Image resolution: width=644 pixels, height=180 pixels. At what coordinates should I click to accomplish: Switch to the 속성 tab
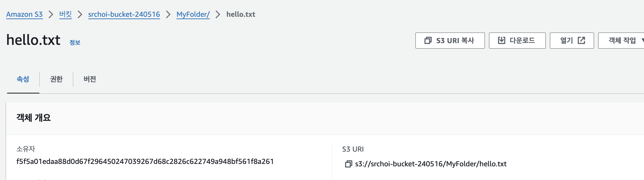(23, 79)
